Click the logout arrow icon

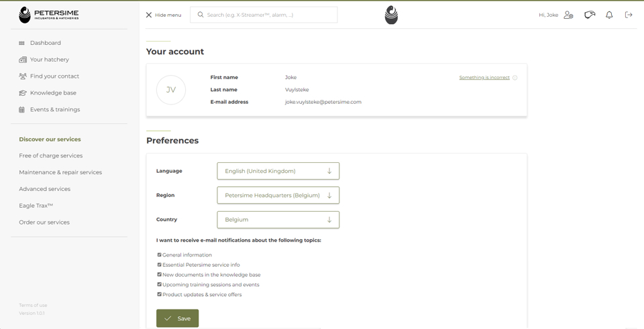pyautogui.click(x=629, y=15)
